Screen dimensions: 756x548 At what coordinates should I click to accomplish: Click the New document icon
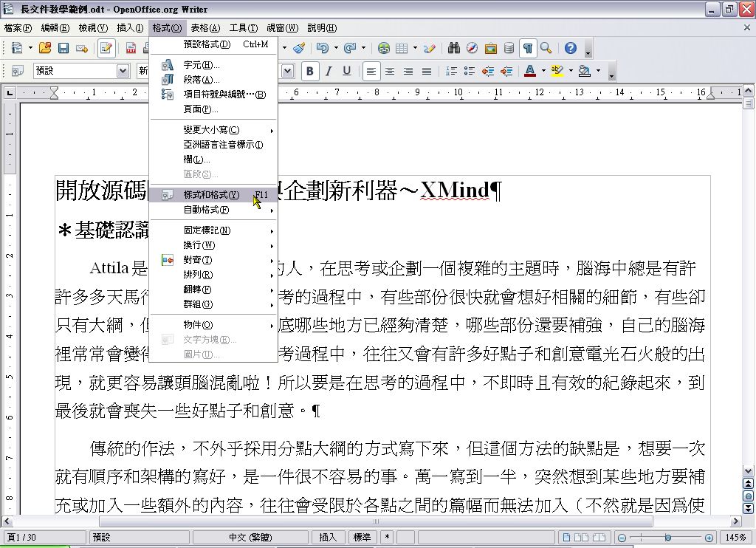pyautogui.click(x=18, y=48)
